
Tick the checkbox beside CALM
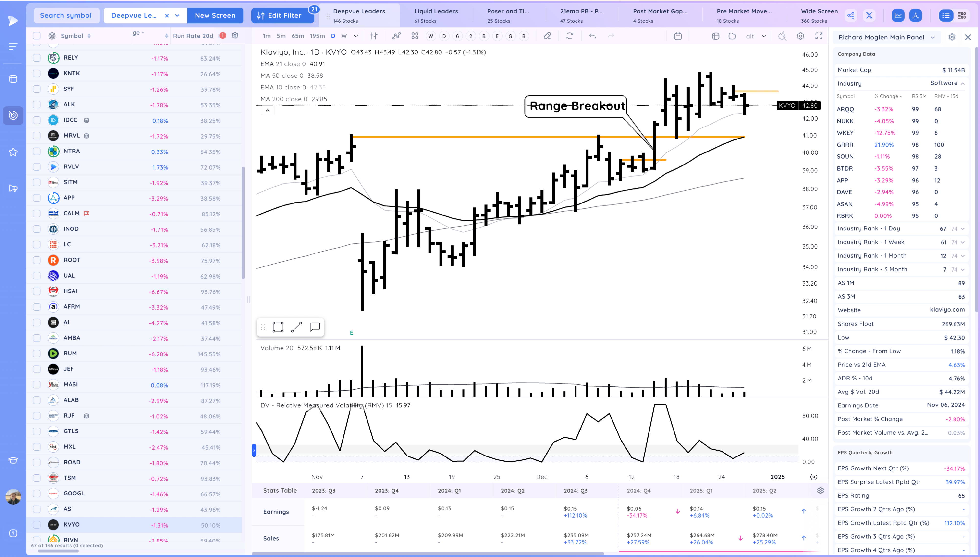coord(37,214)
